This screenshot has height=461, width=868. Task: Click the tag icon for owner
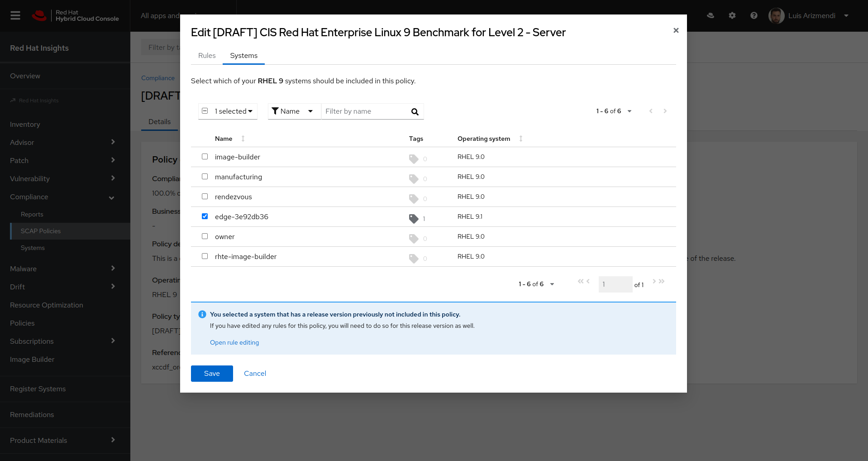pyautogui.click(x=414, y=239)
